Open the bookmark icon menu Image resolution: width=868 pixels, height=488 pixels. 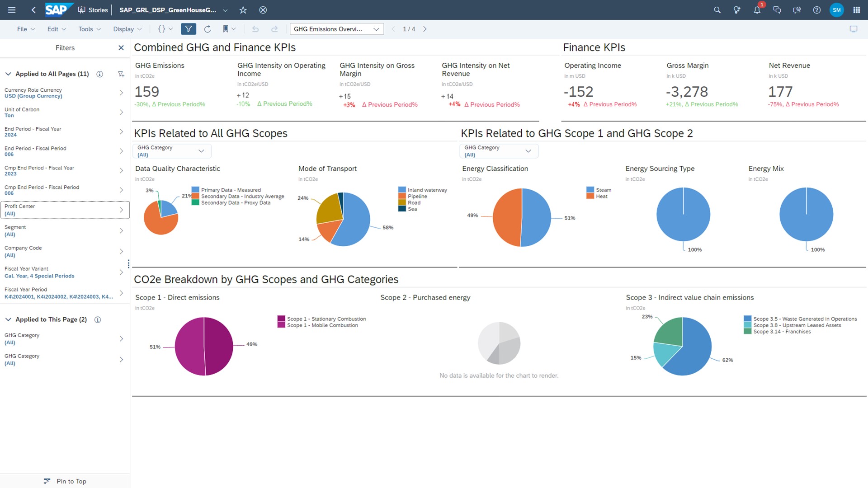point(229,29)
